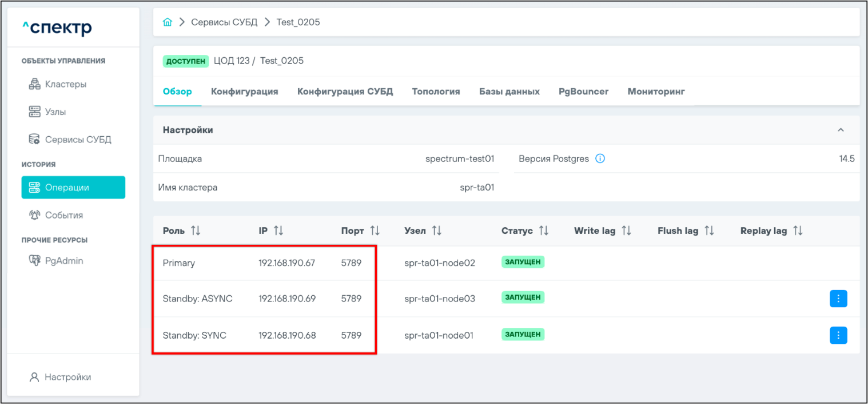This screenshot has width=868, height=405.
Task: Go to События in sidebar
Action: pyautogui.click(x=63, y=215)
